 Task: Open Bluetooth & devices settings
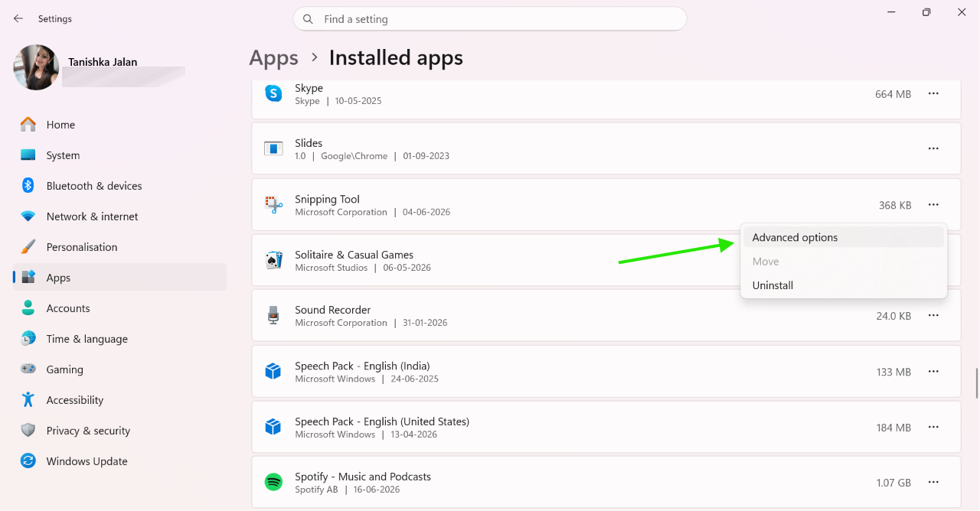coord(119,185)
